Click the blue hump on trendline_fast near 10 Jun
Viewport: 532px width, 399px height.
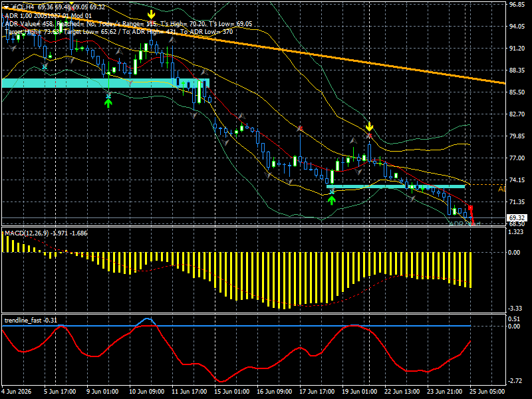click(146, 322)
